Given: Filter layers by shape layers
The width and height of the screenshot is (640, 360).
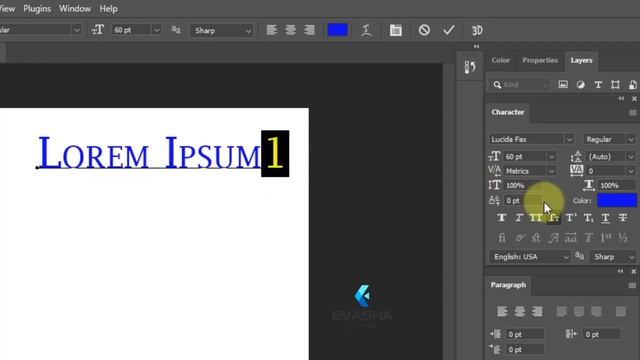Looking at the screenshot, I should 615,84.
